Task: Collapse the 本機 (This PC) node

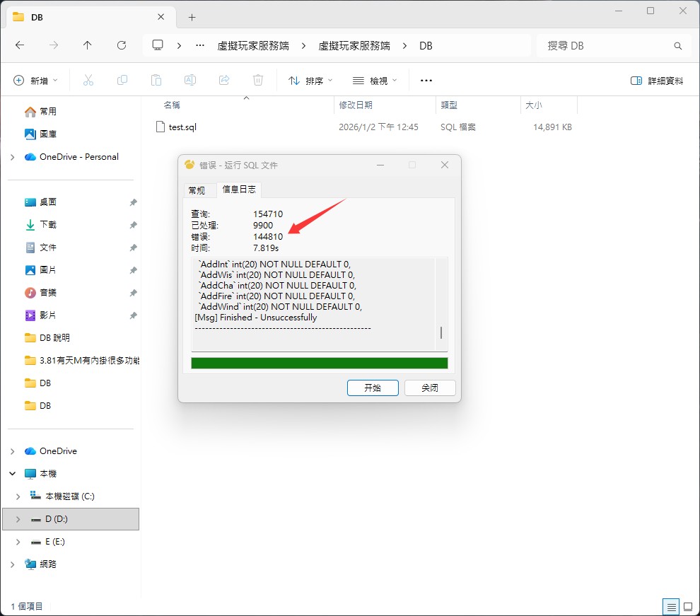Action: click(x=13, y=474)
